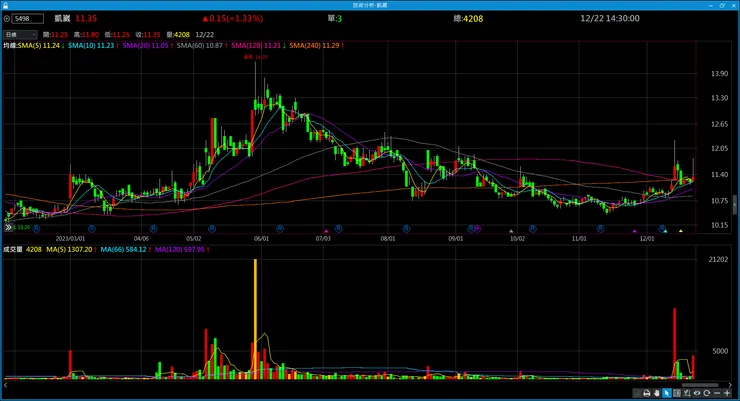Click the SMA(240) 11.29 legend label
The image size is (740, 401).
(314, 46)
